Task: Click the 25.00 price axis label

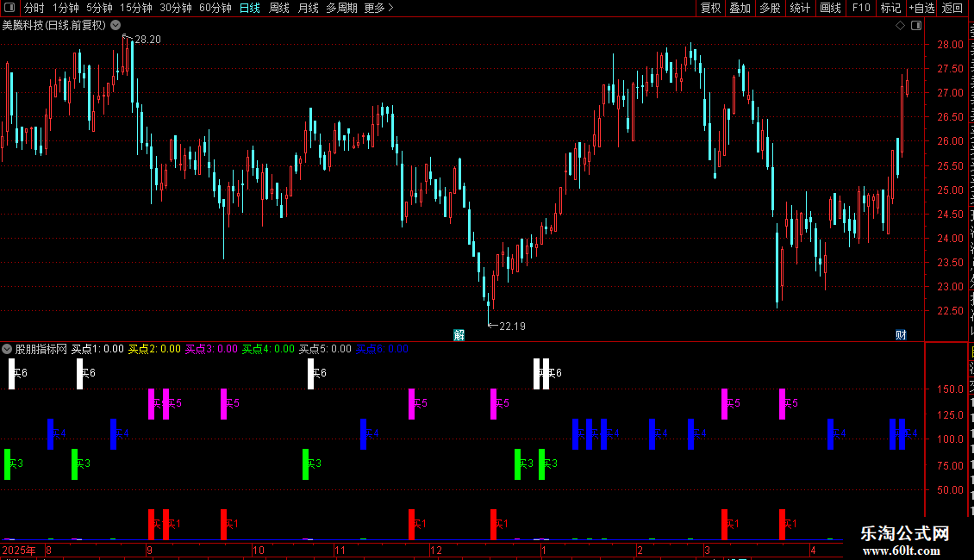Action: point(951,190)
